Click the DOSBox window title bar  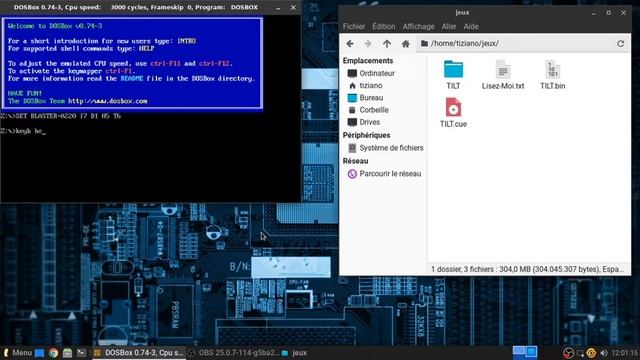pyautogui.click(x=136, y=7)
